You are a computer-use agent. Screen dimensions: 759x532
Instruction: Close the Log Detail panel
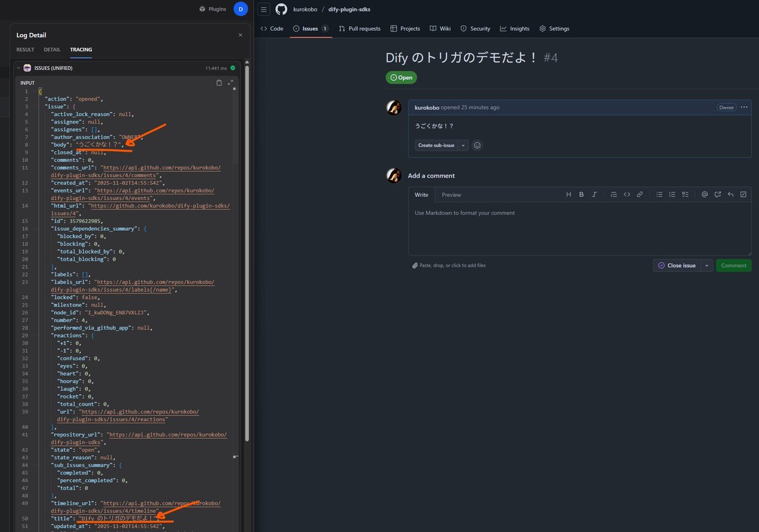[x=240, y=35]
